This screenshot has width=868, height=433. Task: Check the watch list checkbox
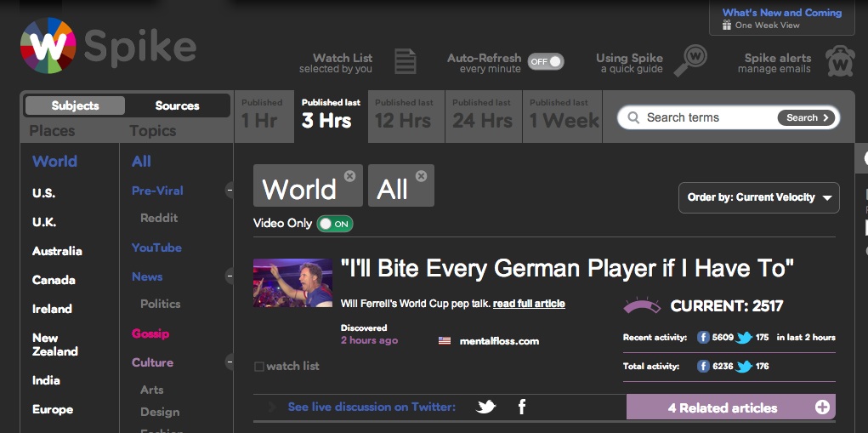pyautogui.click(x=259, y=367)
